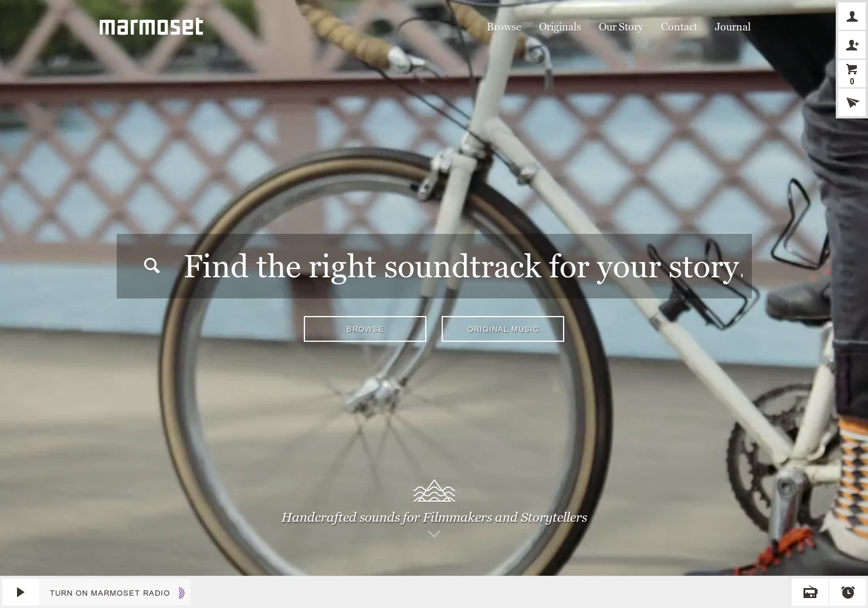Click the marmoset logo
This screenshot has width=868, height=608.
(151, 26)
